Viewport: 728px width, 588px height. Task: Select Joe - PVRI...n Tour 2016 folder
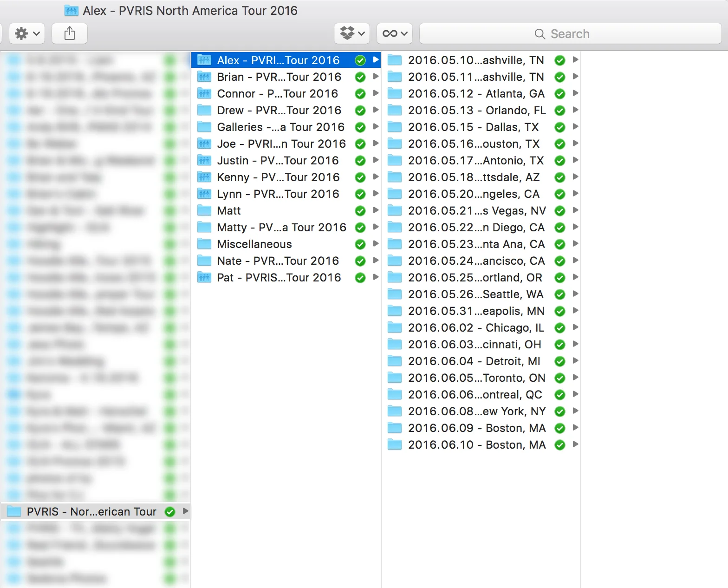286,144
